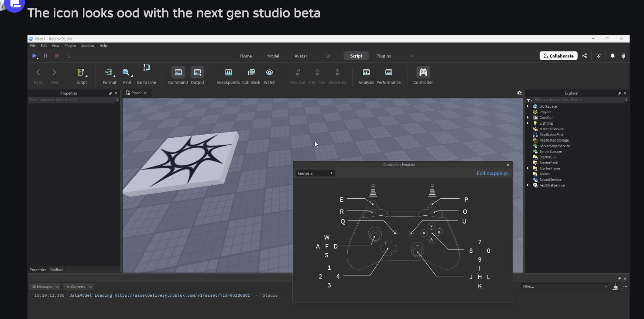This screenshot has width=644, height=319.
Task: Click the Analysis toolbar icon
Action: point(366,72)
